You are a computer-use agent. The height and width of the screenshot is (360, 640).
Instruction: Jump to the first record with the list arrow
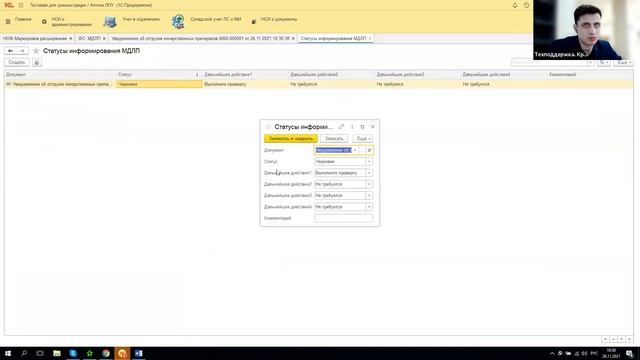605,339
